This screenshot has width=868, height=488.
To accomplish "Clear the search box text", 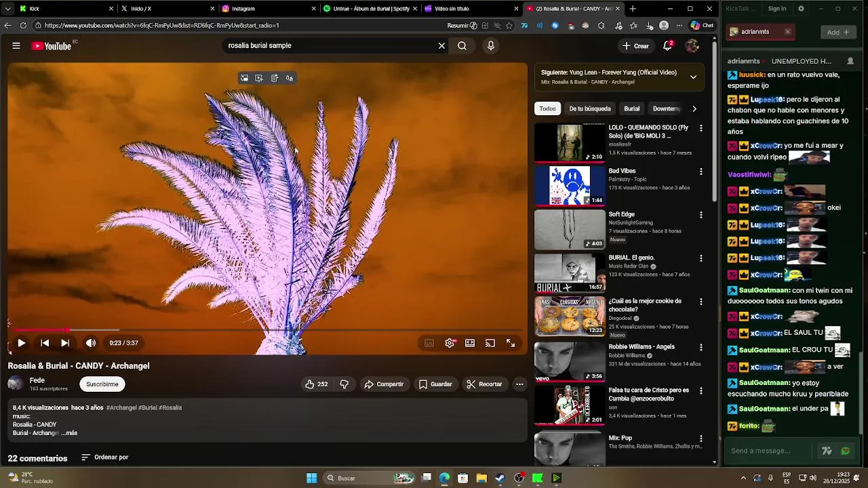I will tap(441, 45).
